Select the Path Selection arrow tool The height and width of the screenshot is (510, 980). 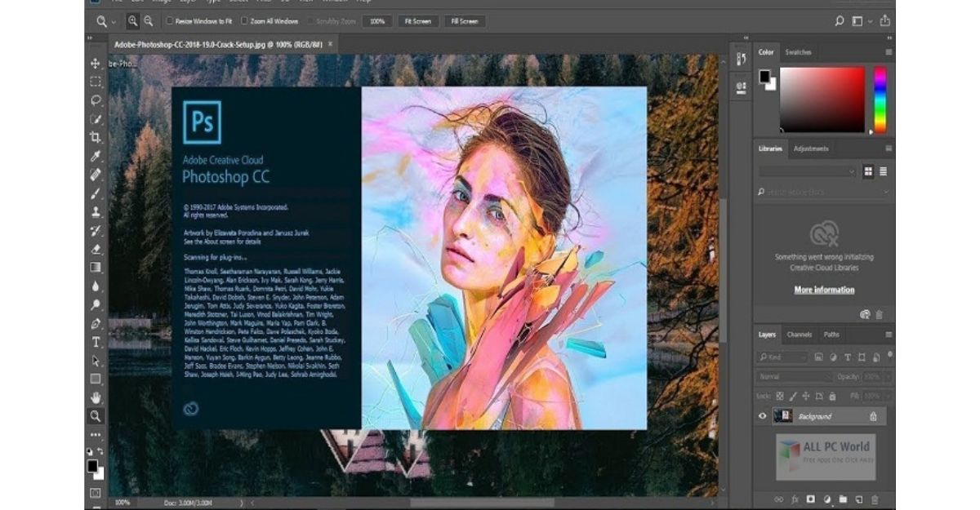coord(96,361)
